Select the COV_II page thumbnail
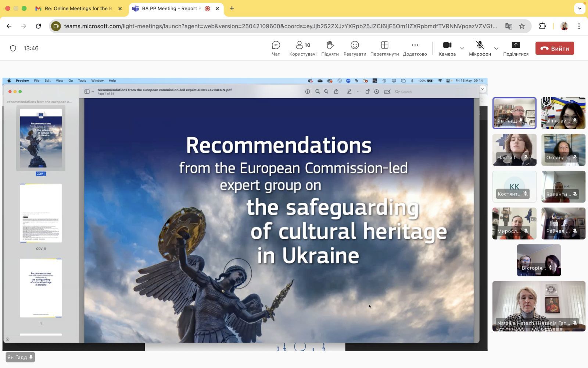The width and height of the screenshot is (588, 368). (x=41, y=213)
